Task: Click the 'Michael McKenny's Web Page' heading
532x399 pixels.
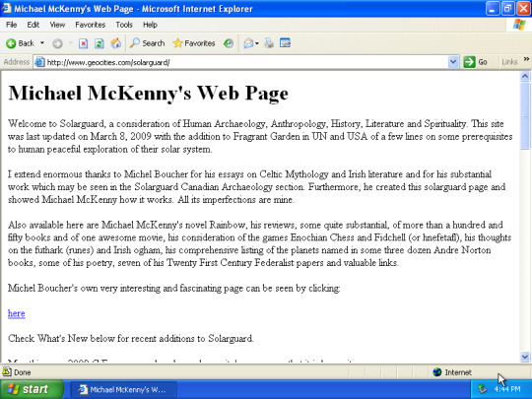Action: click(x=148, y=93)
